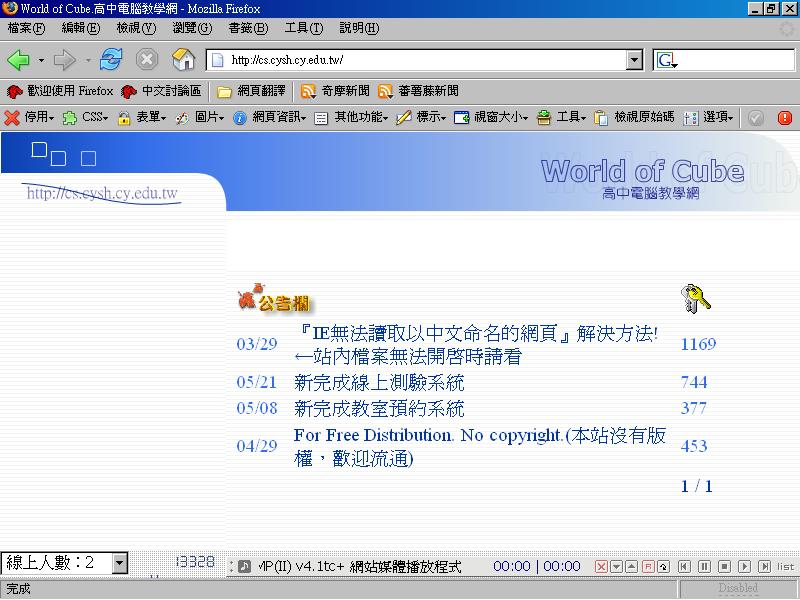Click the 05/21 date entry

pyautogui.click(x=257, y=382)
